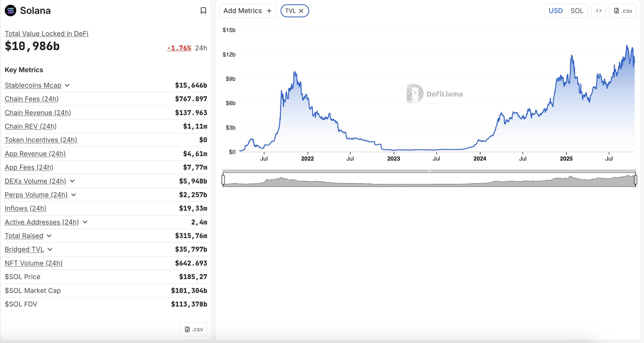Open the embed chart code icon
This screenshot has height=343, width=644.
[598, 11]
